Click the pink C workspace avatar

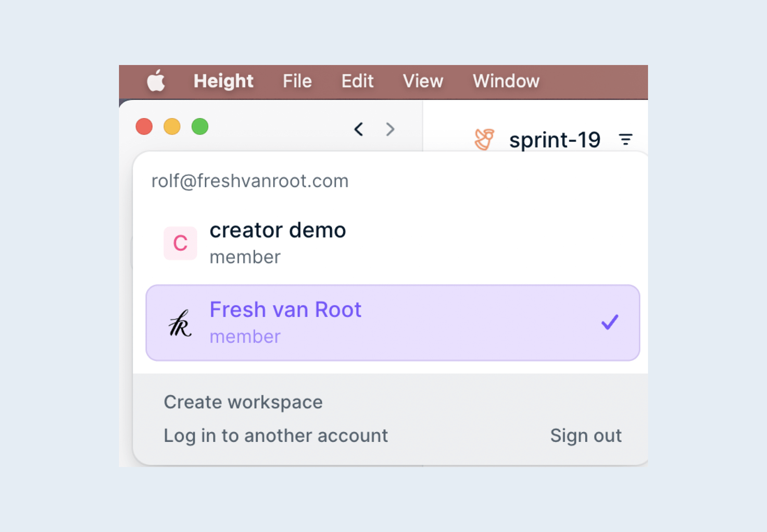click(180, 243)
